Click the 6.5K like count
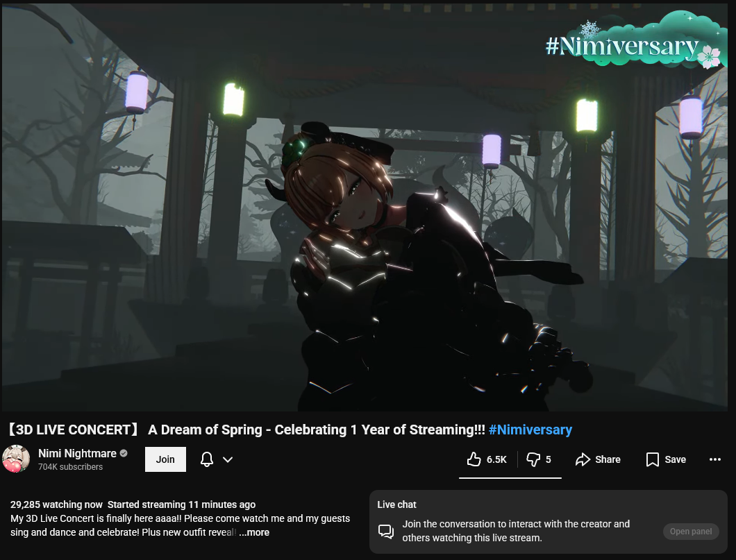The width and height of the screenshot is (736, 560). tap(496, 459)
